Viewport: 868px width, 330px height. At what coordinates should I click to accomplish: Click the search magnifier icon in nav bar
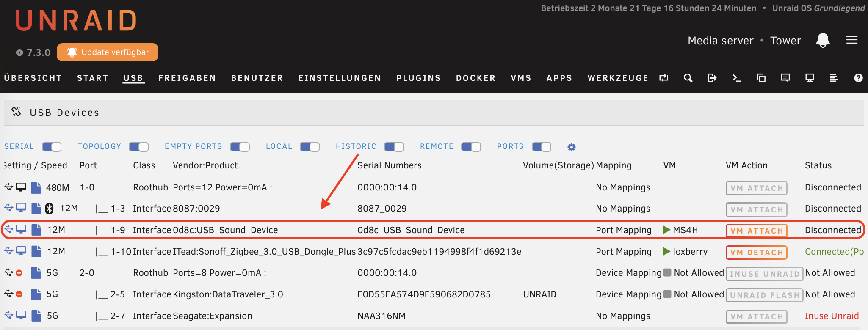688,78
